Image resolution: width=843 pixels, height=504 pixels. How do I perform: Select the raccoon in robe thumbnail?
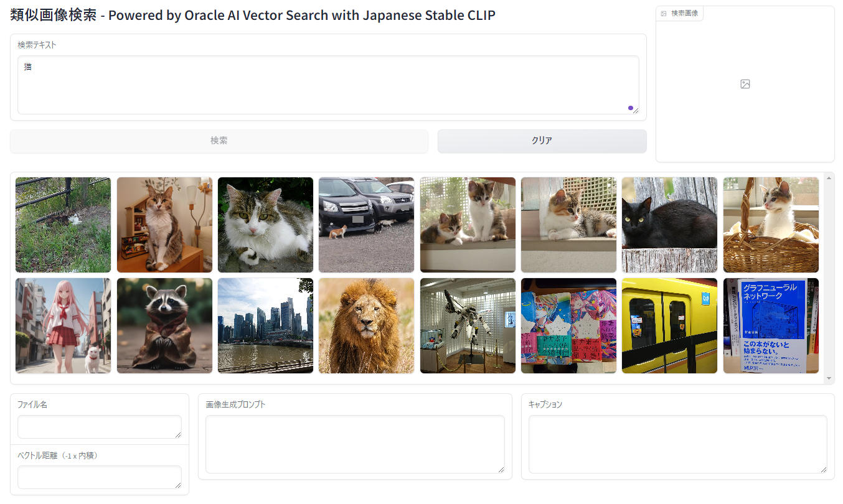coord(164,325)
